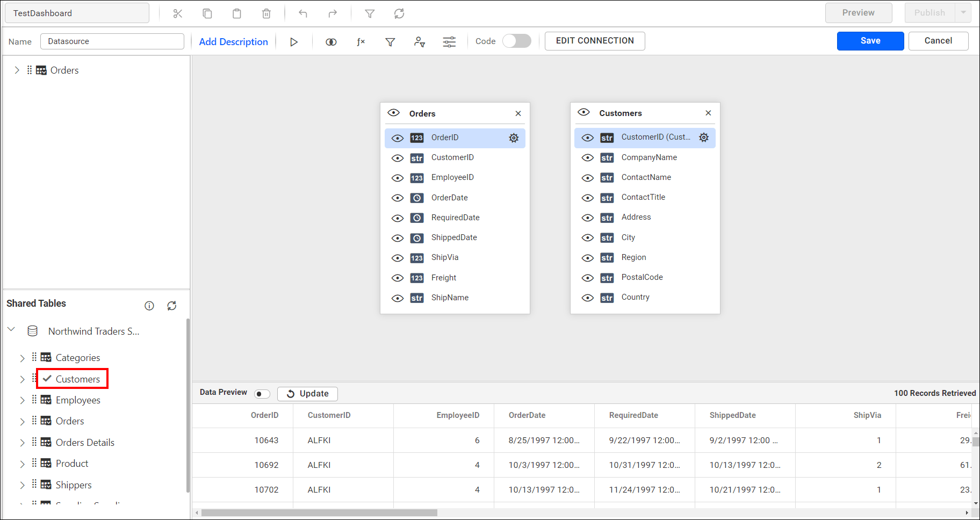
Task: Click the Datasource name input field
Action: tap(112, 41)
